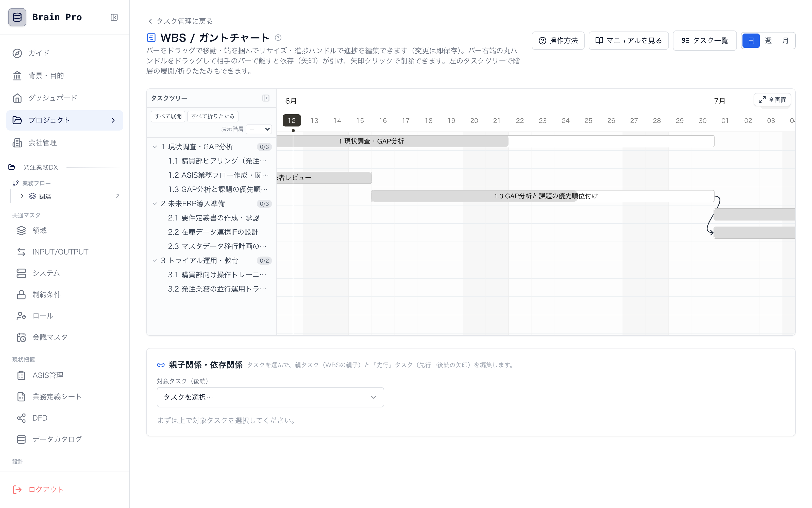The width and height of the screenshot is (812, 508).
Task: Click the WBS document icon by title
Action: [x=151, y=38]
